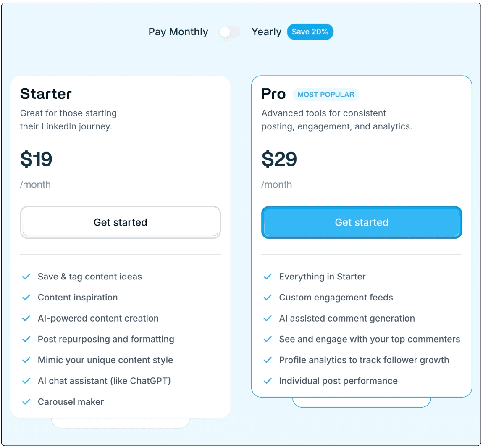Select the checkmark next to "AI-powered content creation"
483x448 pixels.
click(x=26, y=319)
